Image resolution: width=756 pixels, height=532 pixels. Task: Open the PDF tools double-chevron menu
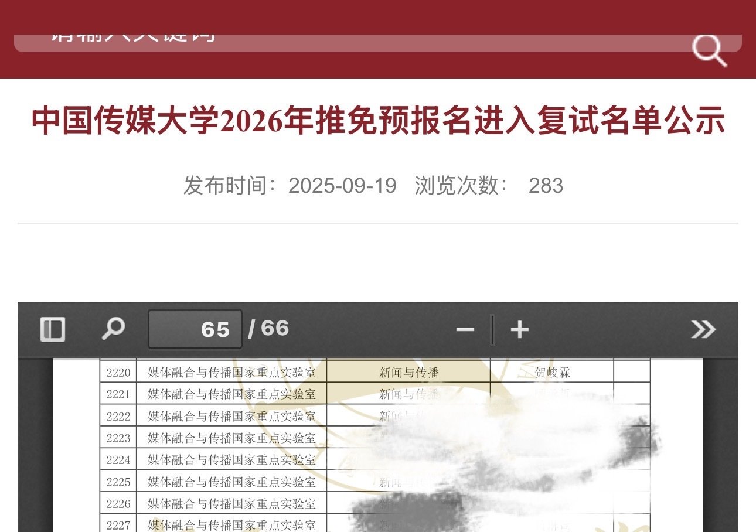click(x=703, y=329)
